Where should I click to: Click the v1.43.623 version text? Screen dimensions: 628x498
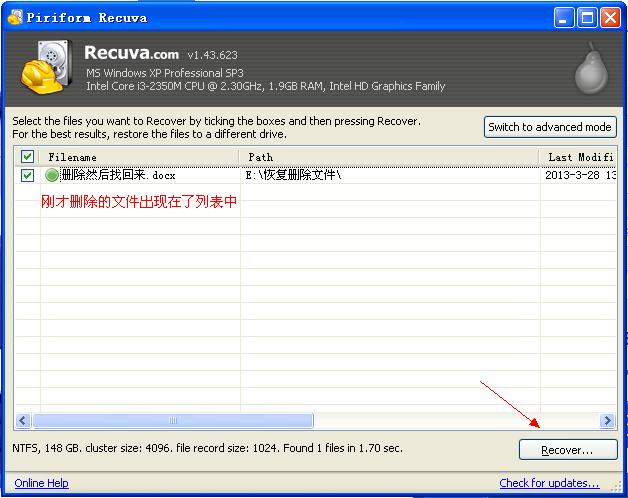(213, 55)
